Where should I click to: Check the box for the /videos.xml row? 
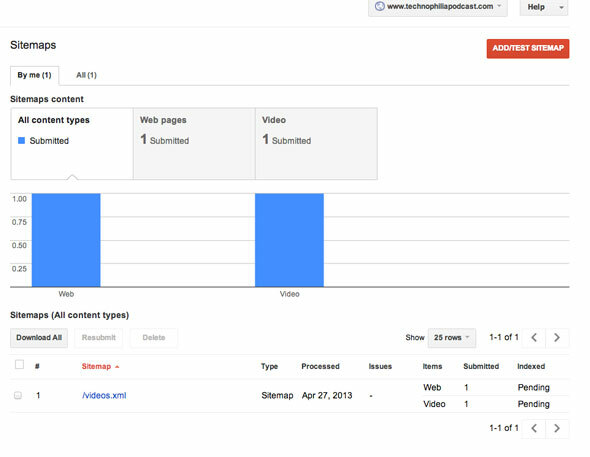coord(18,395)
